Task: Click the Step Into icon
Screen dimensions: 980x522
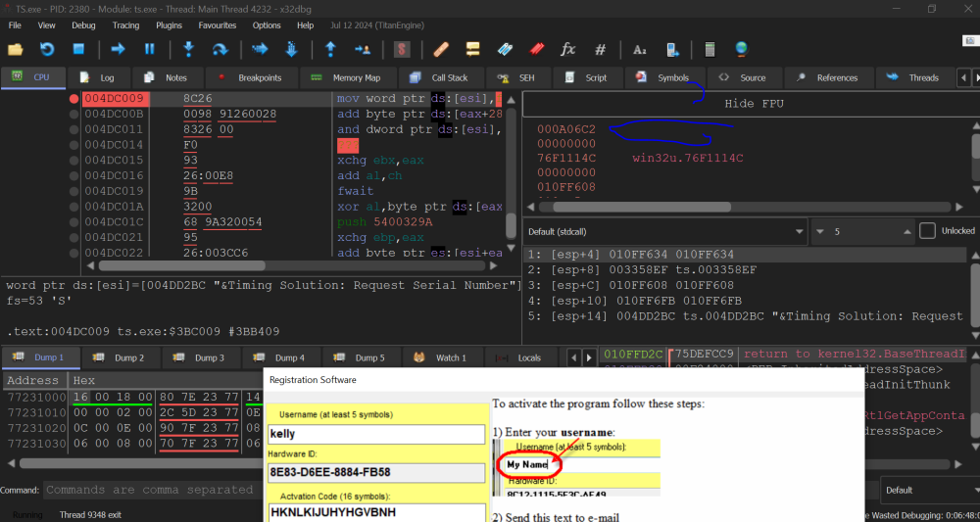Action: 188,49
